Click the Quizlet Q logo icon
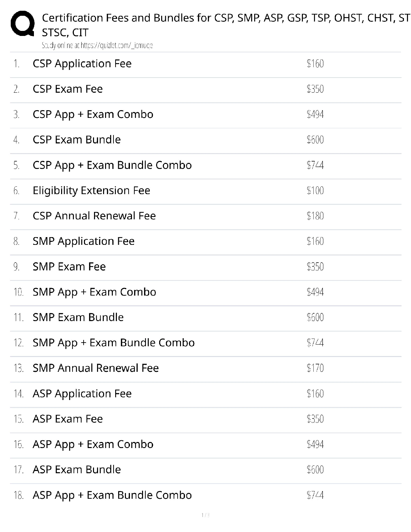The image size is (411, 532). click(22, 24)
